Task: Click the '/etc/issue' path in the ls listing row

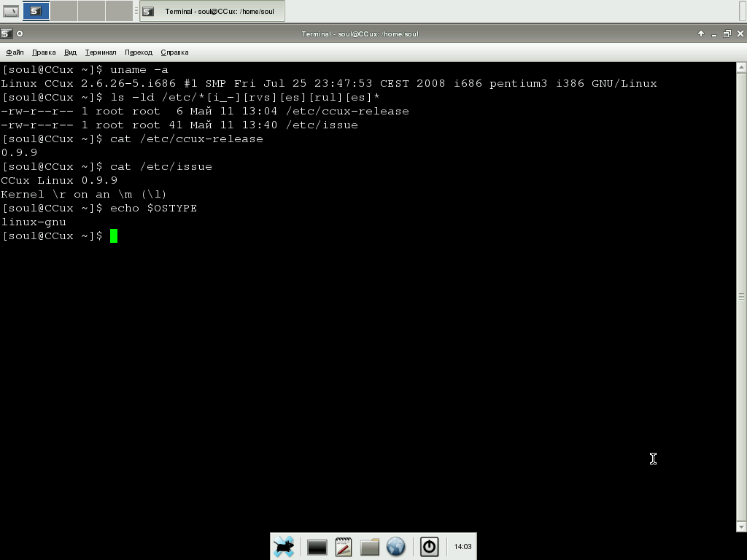Action: click(x=322, y=125)
